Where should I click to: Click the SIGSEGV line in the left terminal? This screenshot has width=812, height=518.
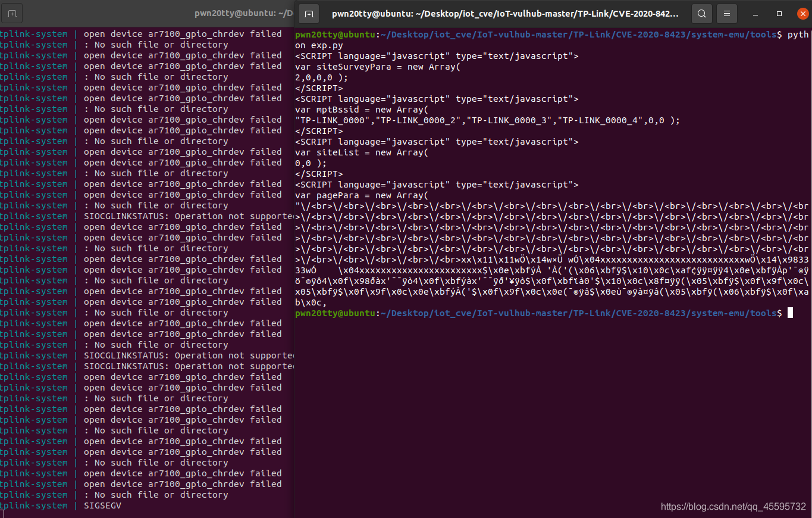point(102,505)
